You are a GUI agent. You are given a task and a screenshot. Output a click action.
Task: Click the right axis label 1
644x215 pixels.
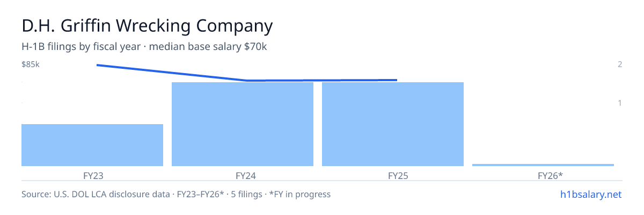point(620,103)
